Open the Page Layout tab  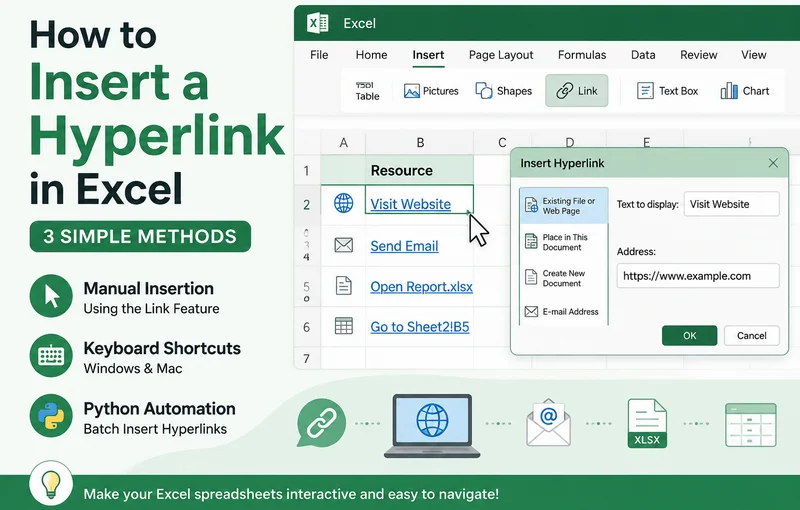[501, 55]
